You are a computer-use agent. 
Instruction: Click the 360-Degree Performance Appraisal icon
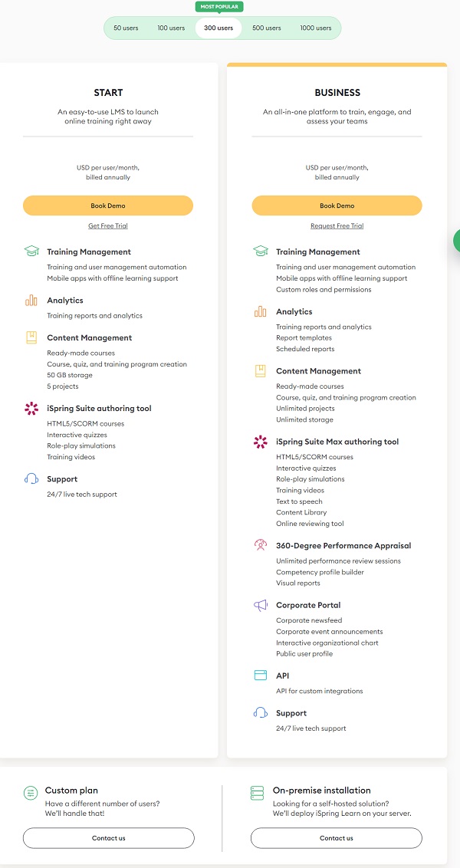click(261, 545)
